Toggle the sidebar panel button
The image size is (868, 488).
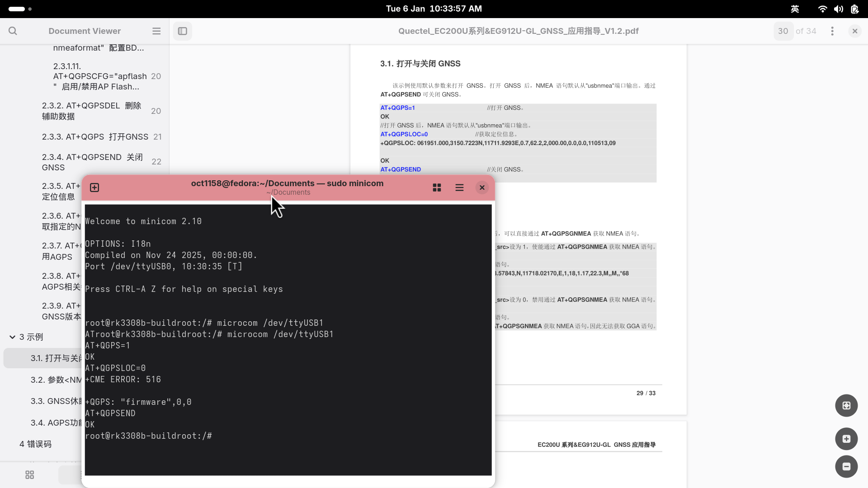[183, 31]
